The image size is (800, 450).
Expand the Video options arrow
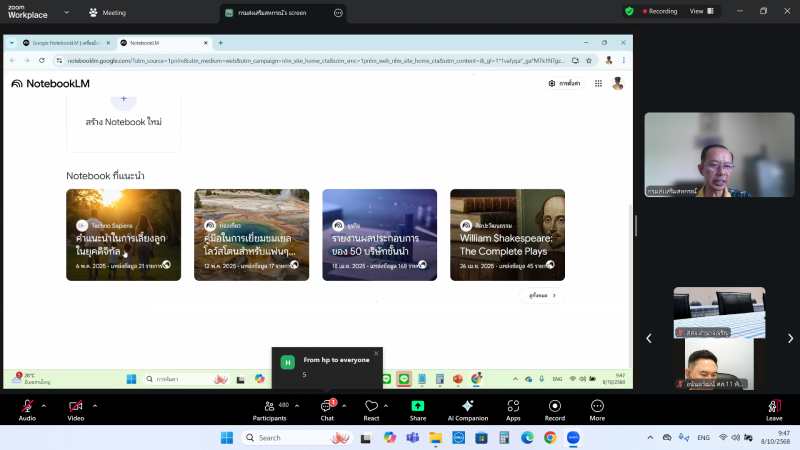coord(95,405)
